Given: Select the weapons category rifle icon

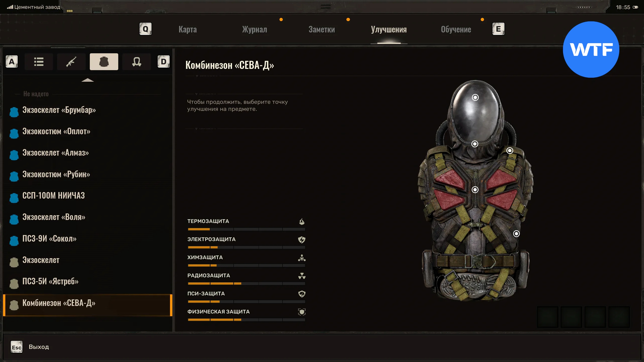Looking at the screenshot, I should pos(71,62).
